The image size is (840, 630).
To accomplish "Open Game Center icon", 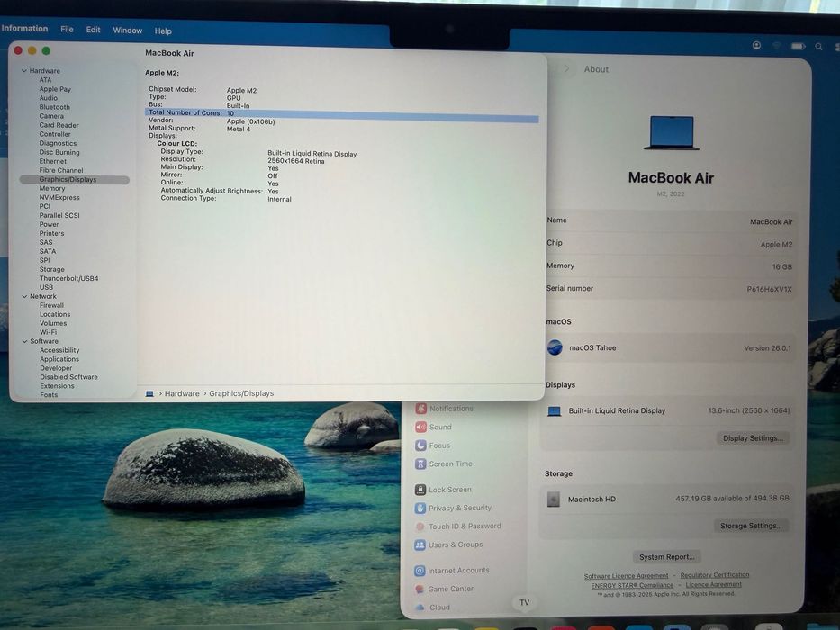I will pos(420,589).
